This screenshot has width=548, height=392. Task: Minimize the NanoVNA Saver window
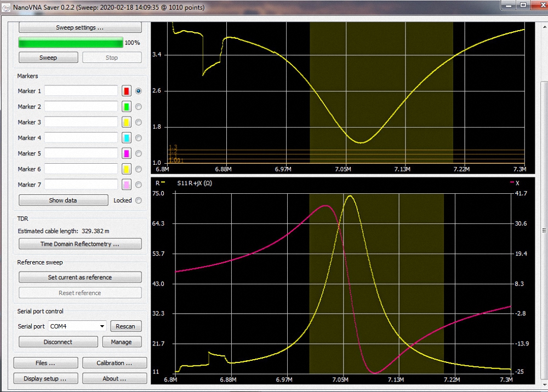point(509,5)
